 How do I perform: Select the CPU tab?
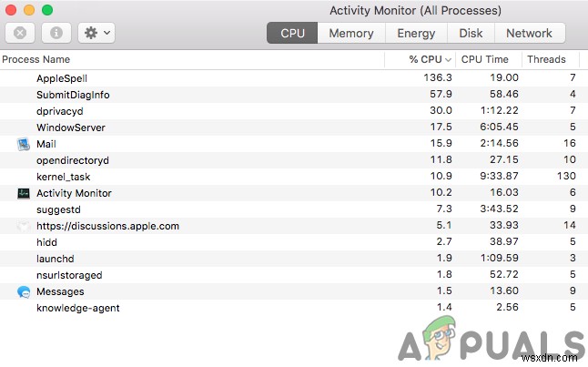click(x=292, y=33)
